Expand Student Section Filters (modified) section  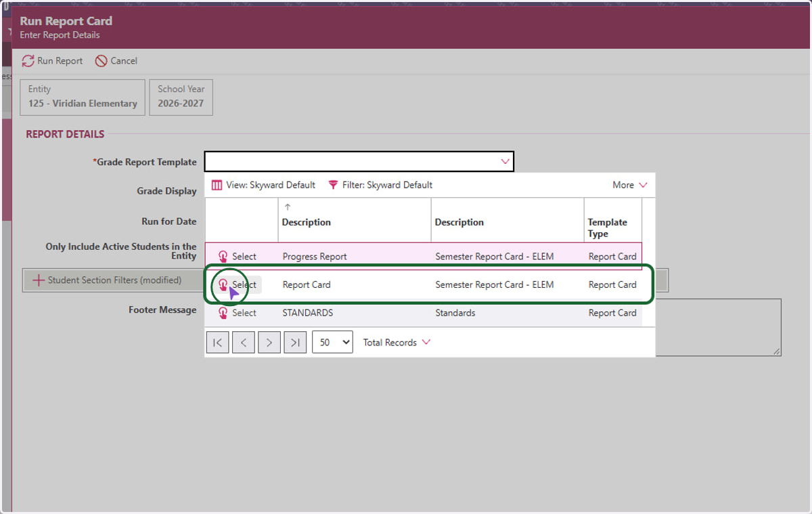pyautogui.click(x=108, y=280)
